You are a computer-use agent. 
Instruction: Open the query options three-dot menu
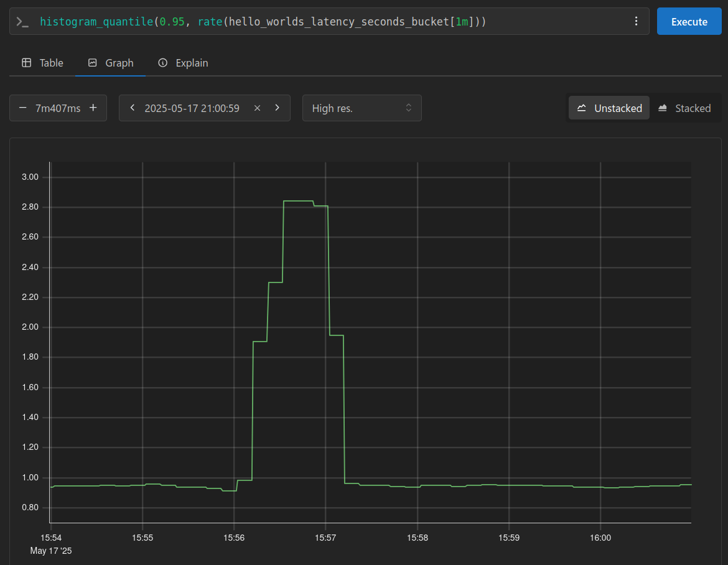pos(636,21)
